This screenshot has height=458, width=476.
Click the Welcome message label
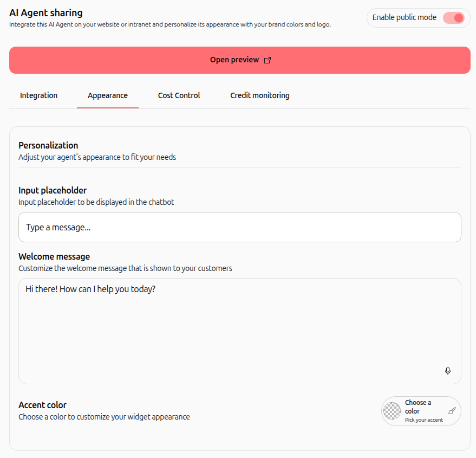[54, 256]
